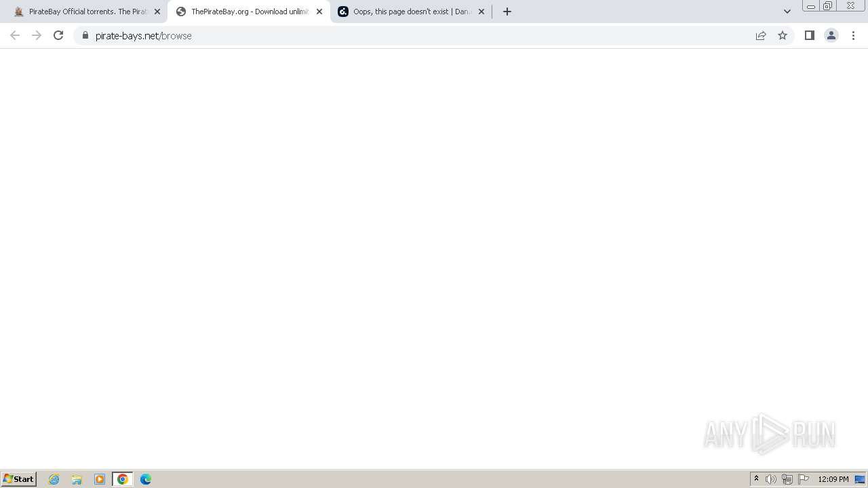
Task: Show hidden system tray icons
Action: point(756,479)
